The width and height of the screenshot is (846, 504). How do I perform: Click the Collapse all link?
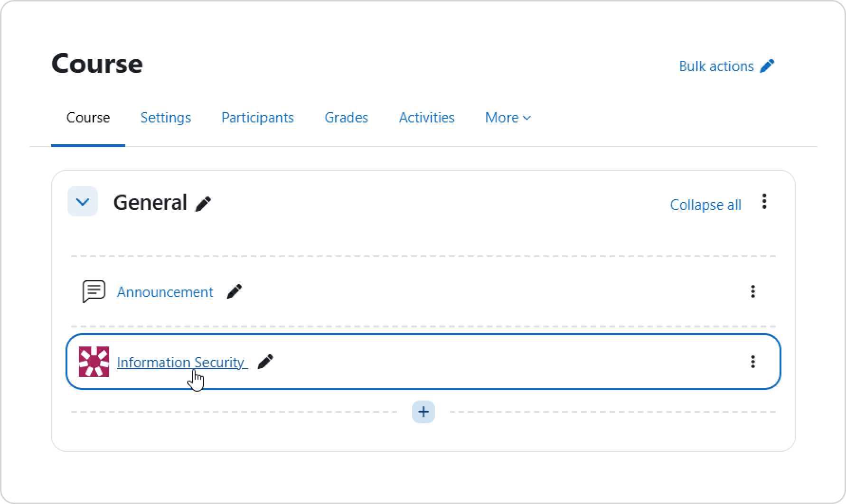705,205
